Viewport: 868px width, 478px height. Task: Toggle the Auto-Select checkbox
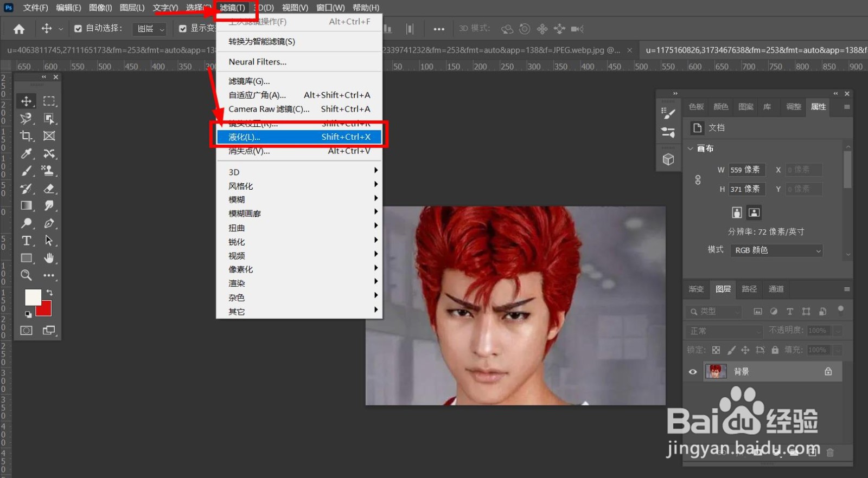point(78,29)
